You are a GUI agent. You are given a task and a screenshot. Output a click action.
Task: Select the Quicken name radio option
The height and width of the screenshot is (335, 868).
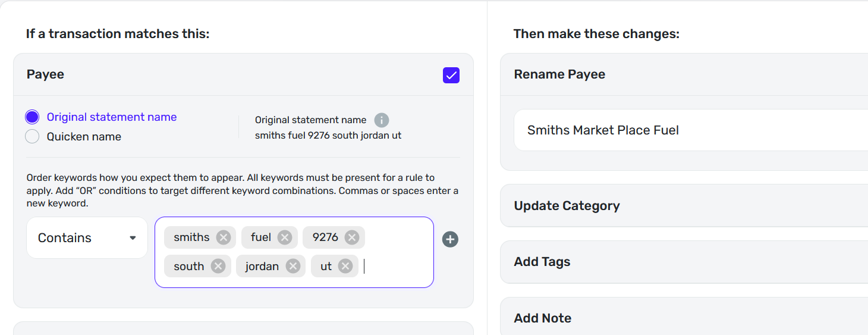(32, 137)
